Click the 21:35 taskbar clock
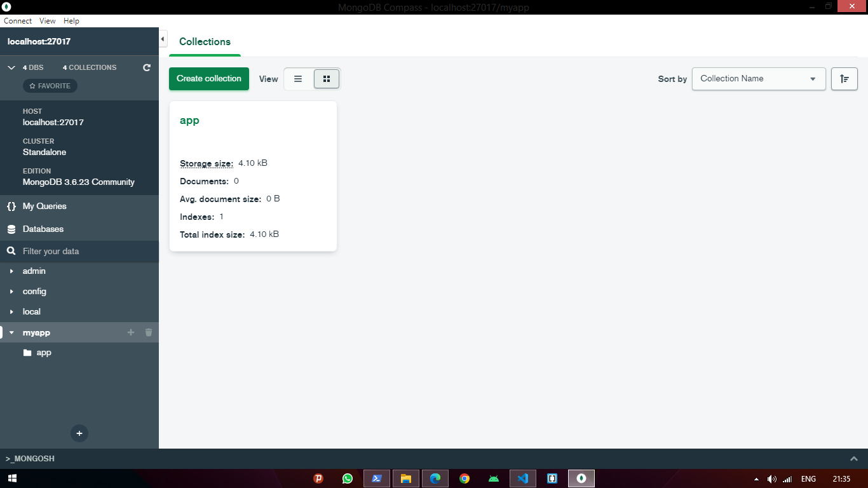 pyautogui.click(x=841, y=479)
